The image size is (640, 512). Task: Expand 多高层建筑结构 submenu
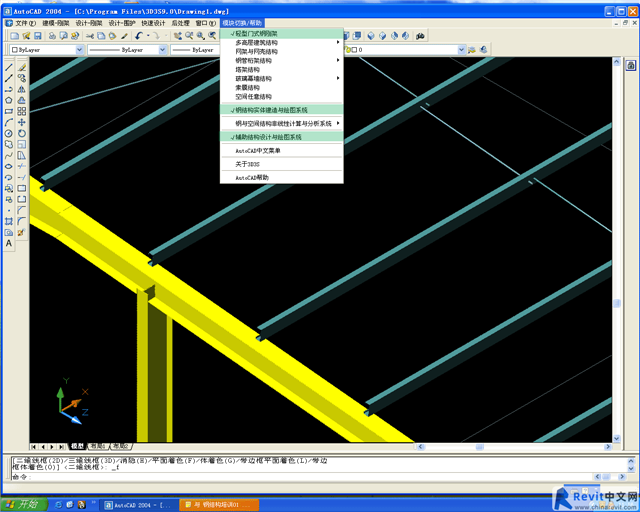(282, 42)
